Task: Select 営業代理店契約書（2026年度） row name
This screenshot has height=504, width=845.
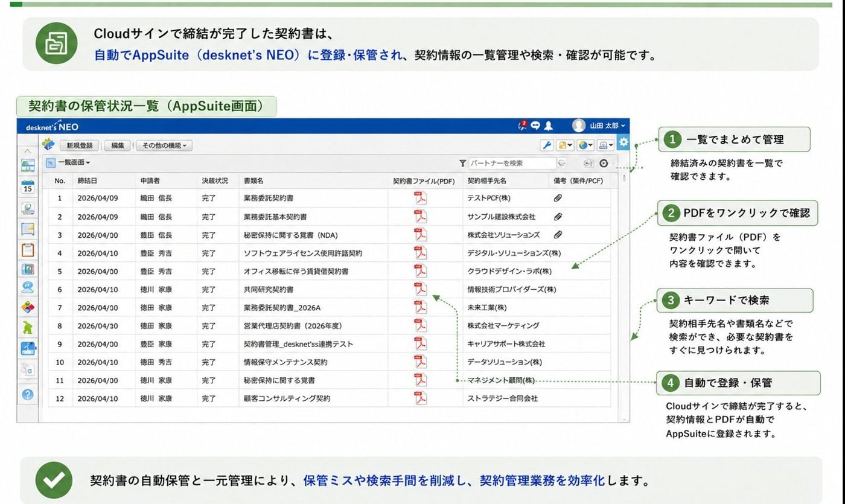Action: pyautogui.click(x=293, y=325)
